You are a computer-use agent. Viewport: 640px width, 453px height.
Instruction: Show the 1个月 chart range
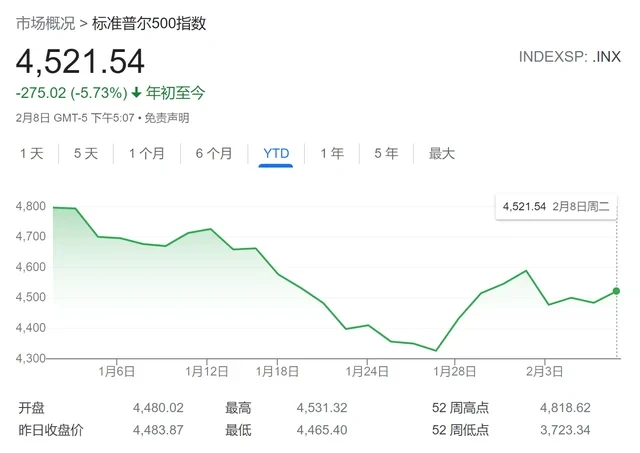(146, 153)
